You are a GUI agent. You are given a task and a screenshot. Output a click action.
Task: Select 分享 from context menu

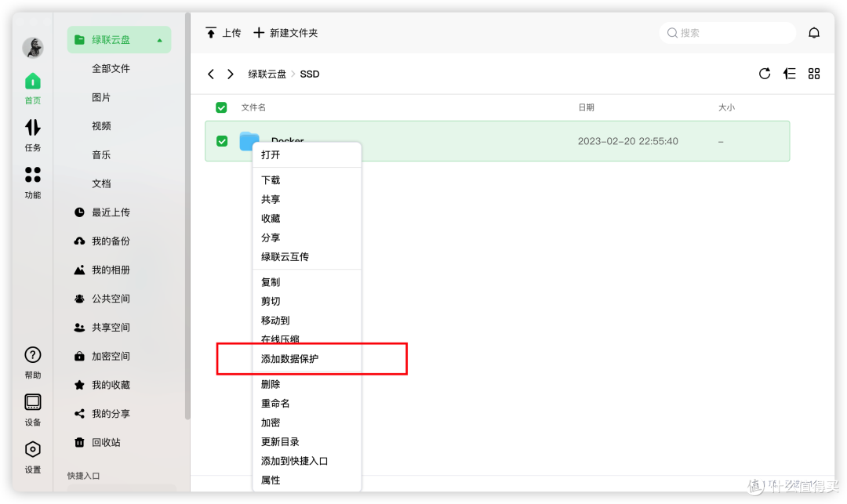coord(307,237)
